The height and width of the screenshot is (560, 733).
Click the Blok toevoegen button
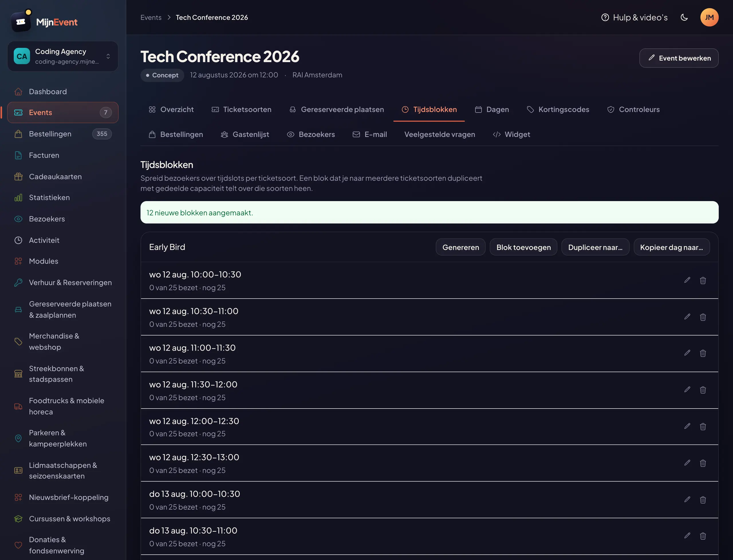[x=523, y=247]
